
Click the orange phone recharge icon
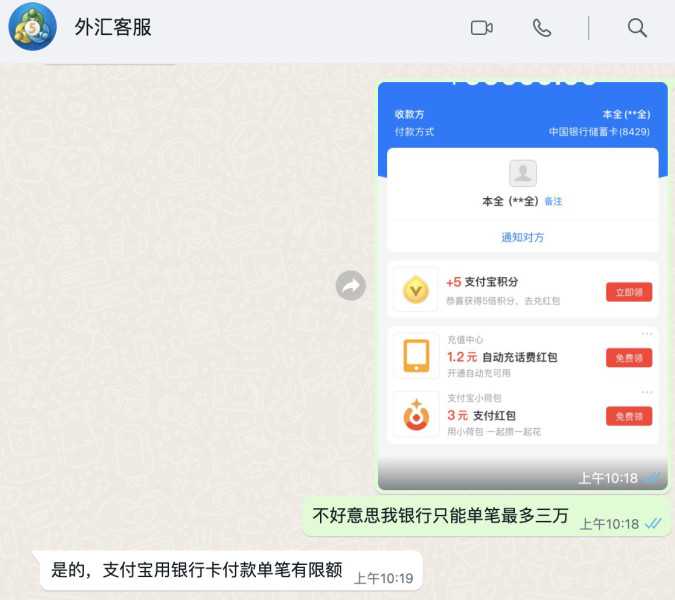tap(416, 356)
